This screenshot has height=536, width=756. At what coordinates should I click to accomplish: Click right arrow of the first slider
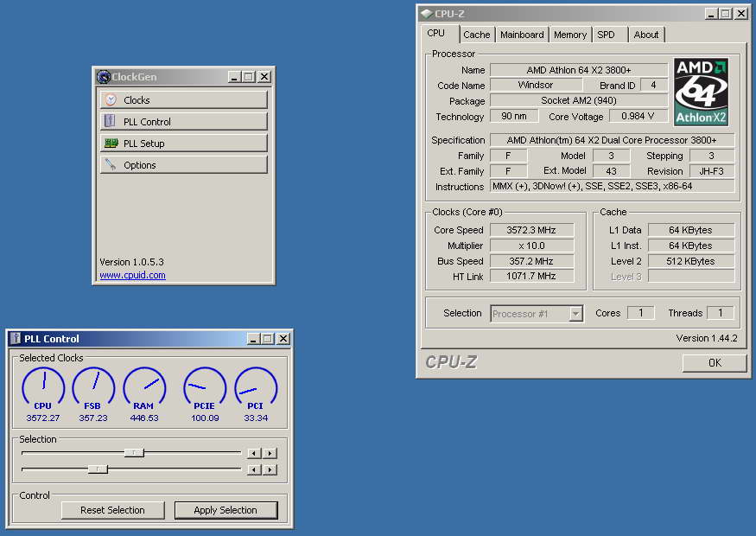[270, 453]
